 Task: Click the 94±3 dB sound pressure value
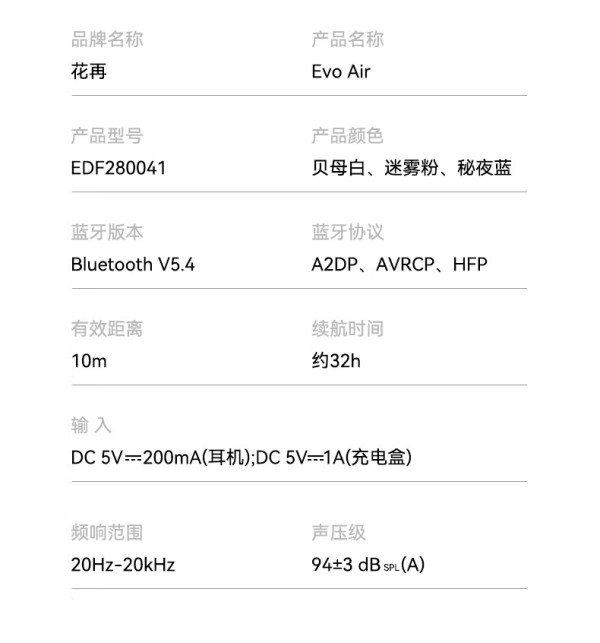[368, 565]
